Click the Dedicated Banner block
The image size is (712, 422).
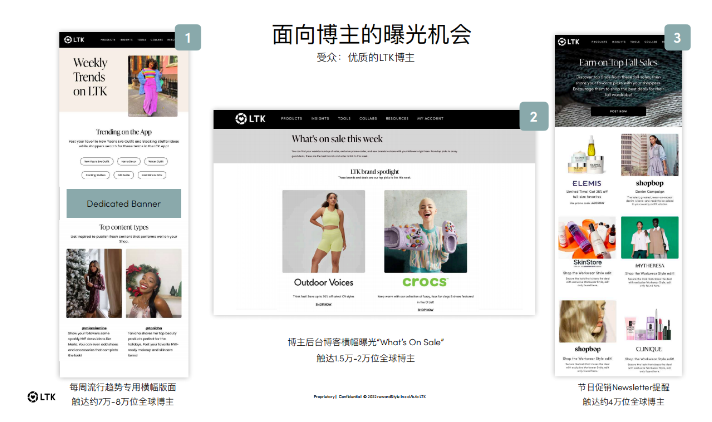(x=124, y=204)
